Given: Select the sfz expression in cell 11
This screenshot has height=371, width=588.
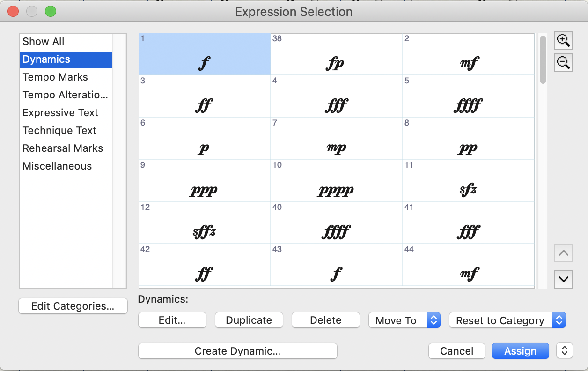Looking at the screenshot, I should click(468, 181).
